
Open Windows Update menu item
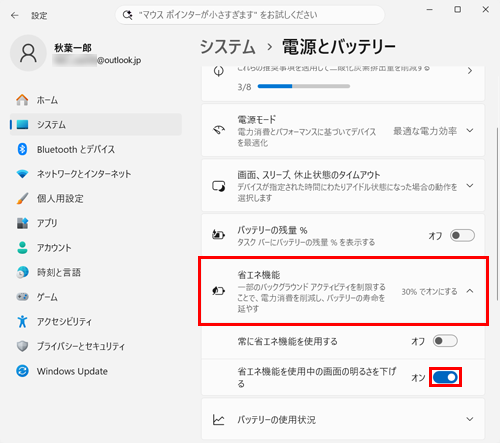(96, 371)
